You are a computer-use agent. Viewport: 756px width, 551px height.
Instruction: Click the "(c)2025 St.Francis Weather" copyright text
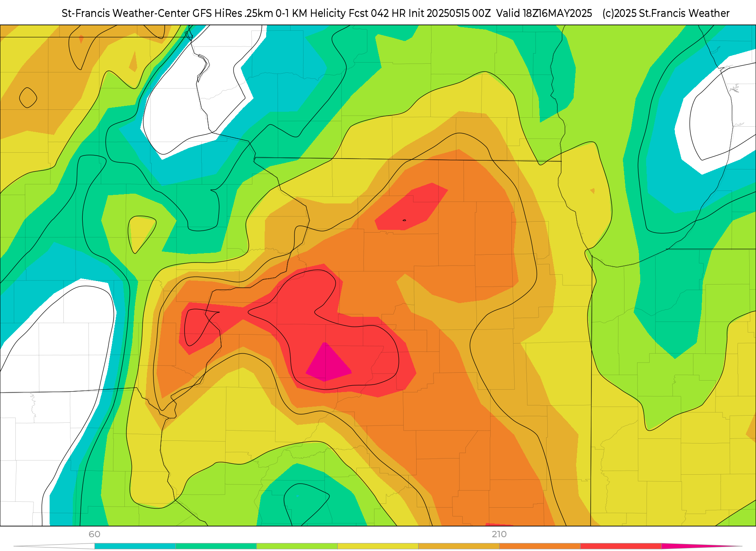(666, 13)
